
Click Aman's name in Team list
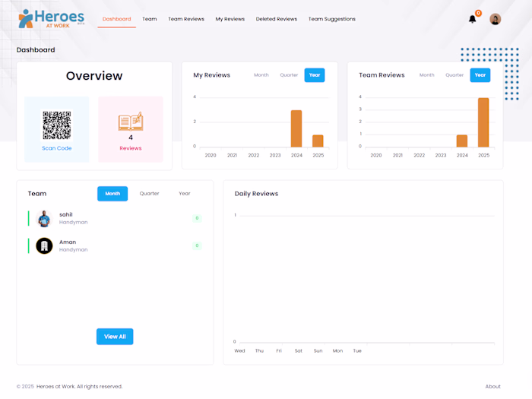[68, 242]
